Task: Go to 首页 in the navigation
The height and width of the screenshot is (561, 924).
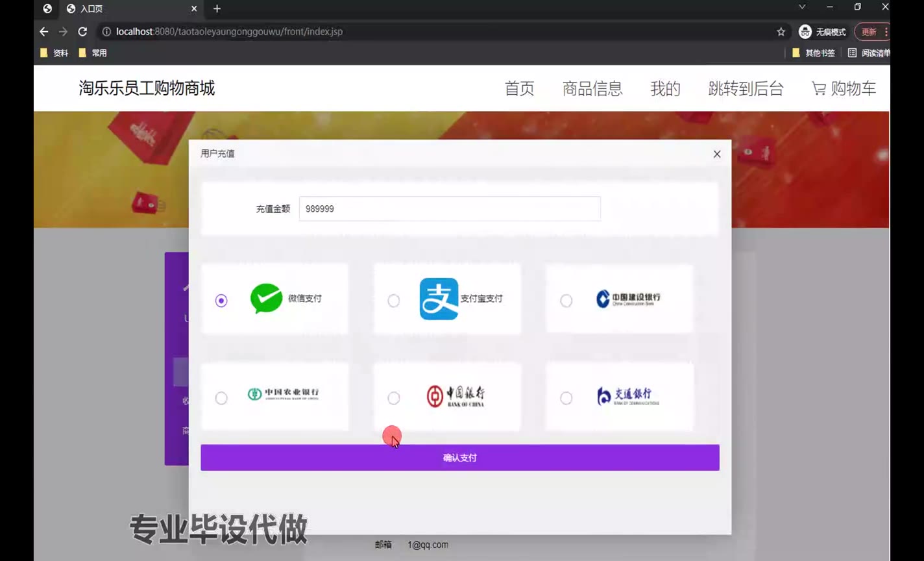Action: (520, 89)
